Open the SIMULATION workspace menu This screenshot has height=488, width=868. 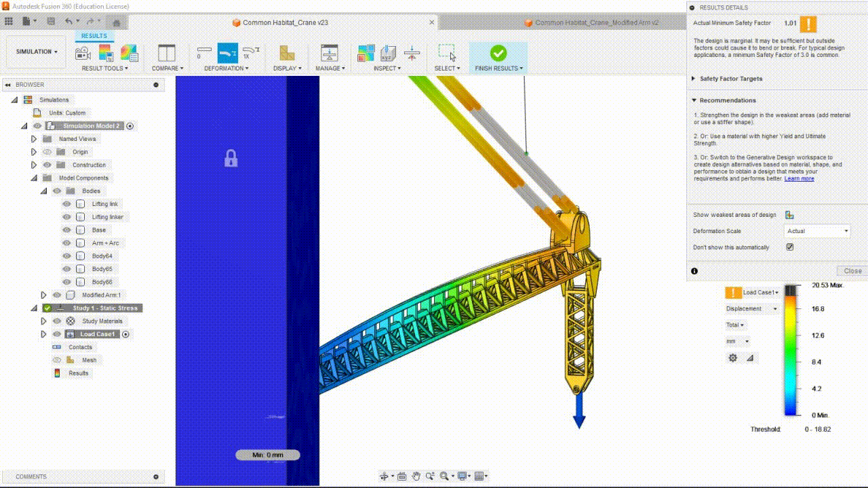37,52
